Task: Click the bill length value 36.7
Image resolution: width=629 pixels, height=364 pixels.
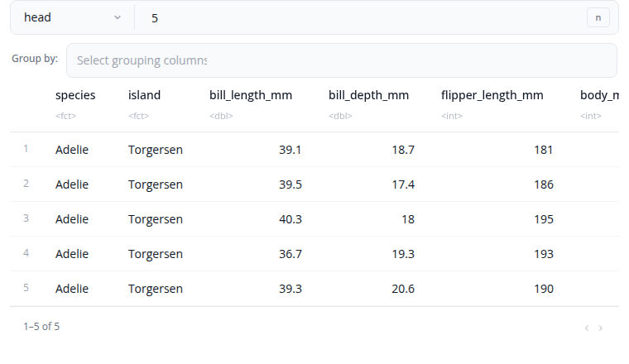Action: [290, 254]
